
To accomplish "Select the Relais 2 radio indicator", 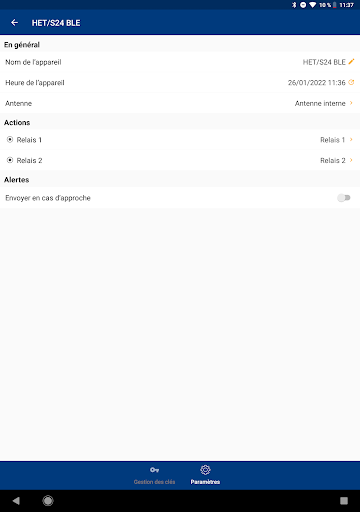I will click(10, 160).
